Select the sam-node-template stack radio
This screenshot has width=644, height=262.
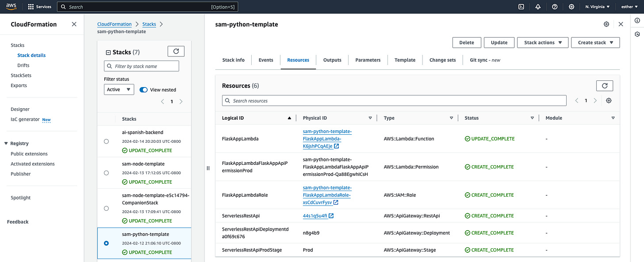[x=106, y=173]
